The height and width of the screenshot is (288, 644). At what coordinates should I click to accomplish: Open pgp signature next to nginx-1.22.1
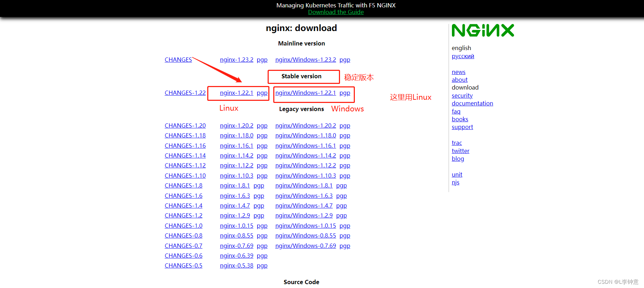(x=262, y=93)
